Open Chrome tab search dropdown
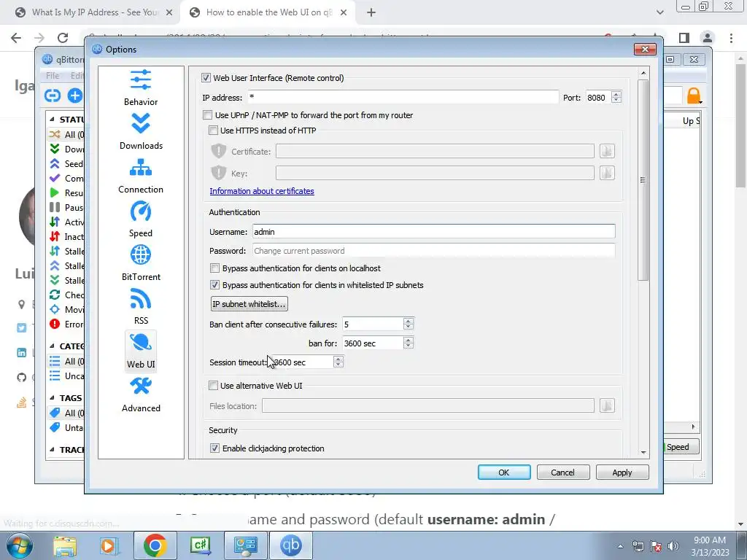Image resolution: width=747 pixels, height=560 pixels. tap(659, 12)
